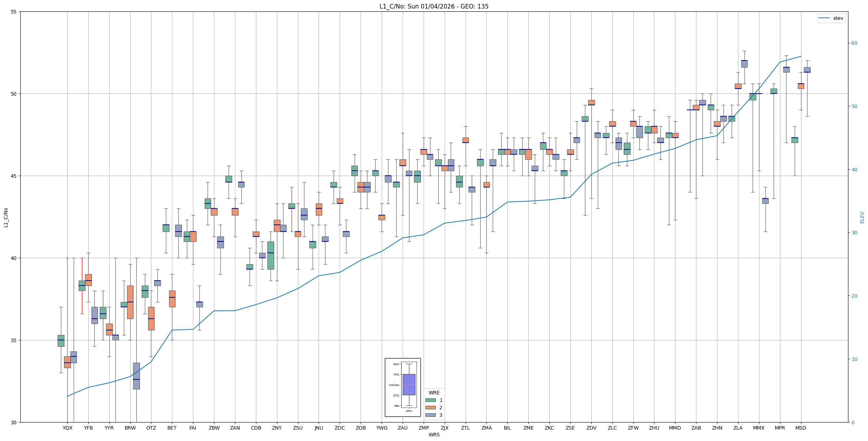Screen dimensions: 868x441
Task: Click the L1_C/No y-axis label
Action: point(6,217)
